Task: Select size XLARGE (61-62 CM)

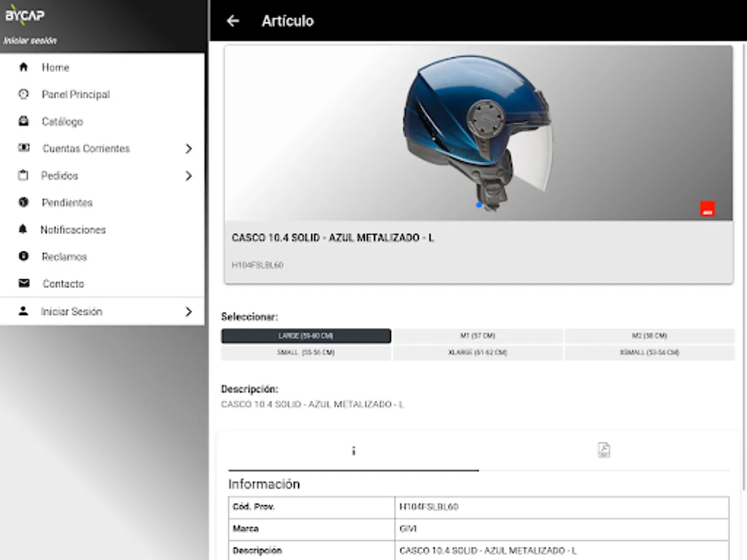Action: 477,353
